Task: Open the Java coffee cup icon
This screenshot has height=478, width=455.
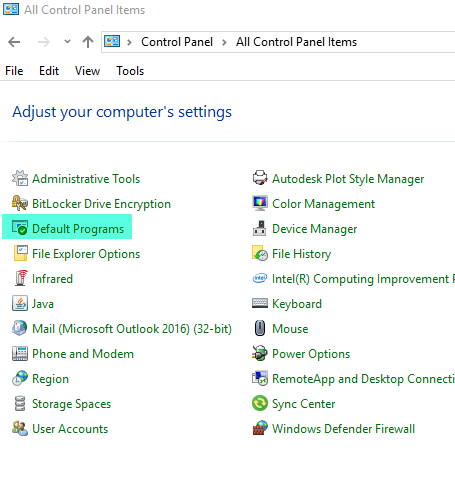Action: (x=20, y=303)
